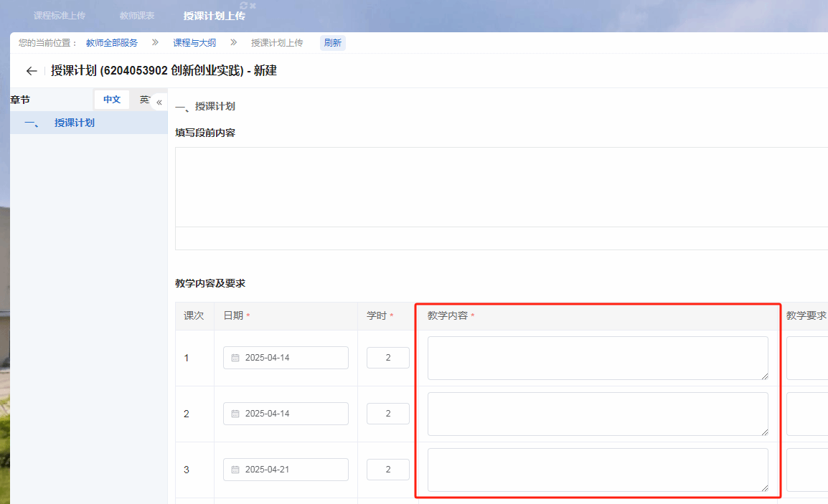Click the 学时 field in row 2
This screenshot has width=828, height=504.
(x=387, y=414)
